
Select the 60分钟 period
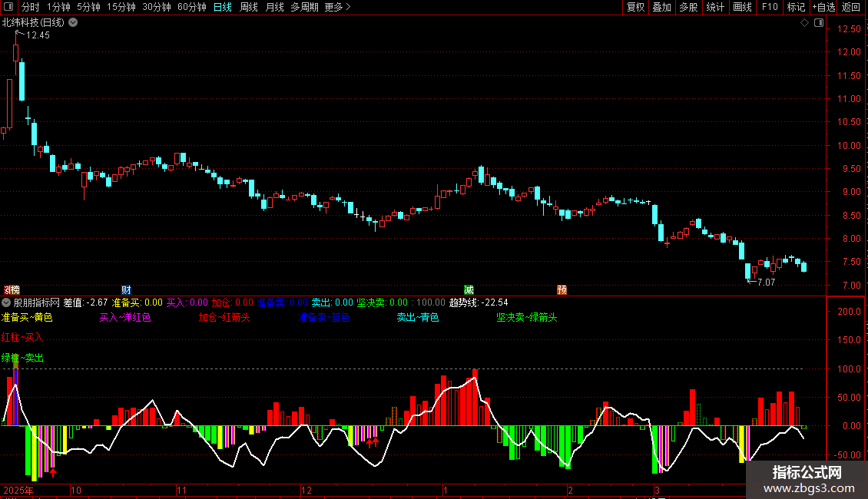[192, 7]
